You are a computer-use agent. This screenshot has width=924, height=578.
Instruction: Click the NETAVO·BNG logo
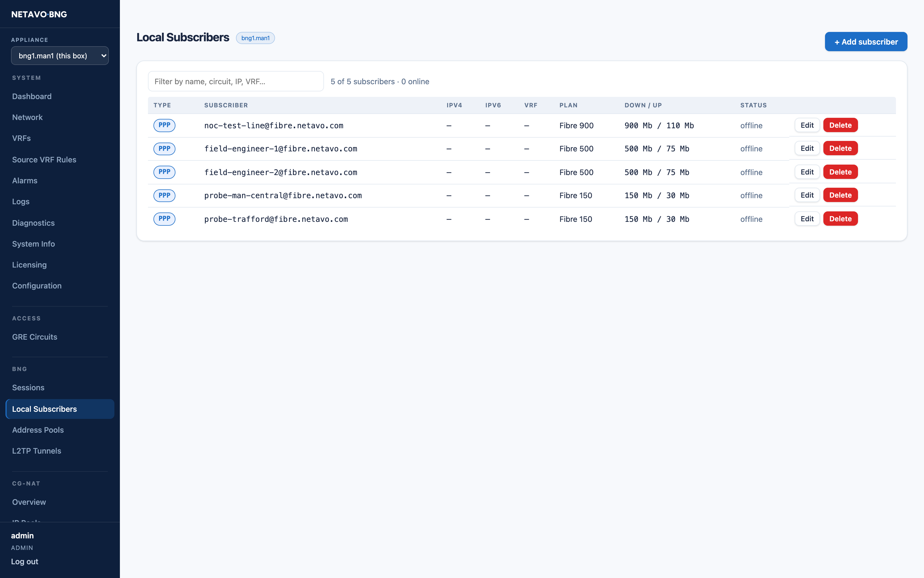point(39,15)
